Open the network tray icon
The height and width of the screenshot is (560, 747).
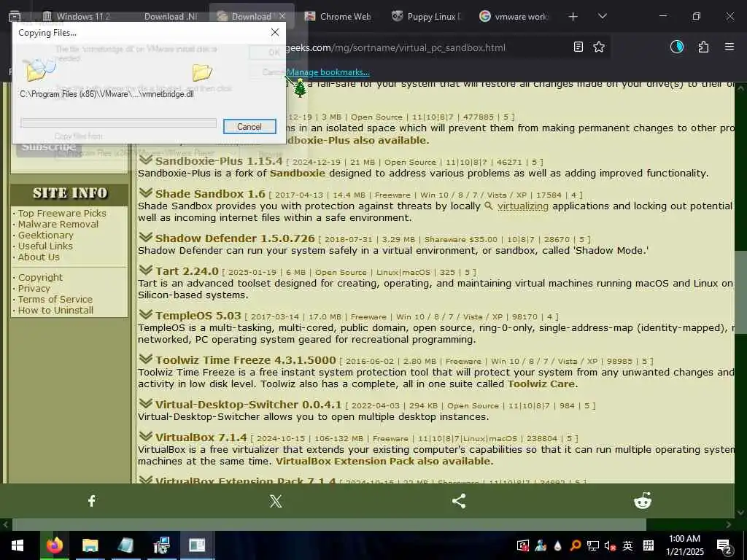tap(592, 545)
